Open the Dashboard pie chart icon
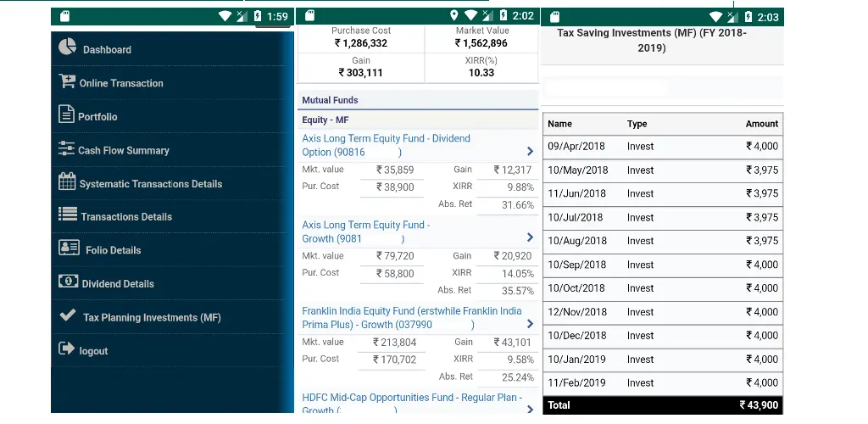 (x=67, y=47)
